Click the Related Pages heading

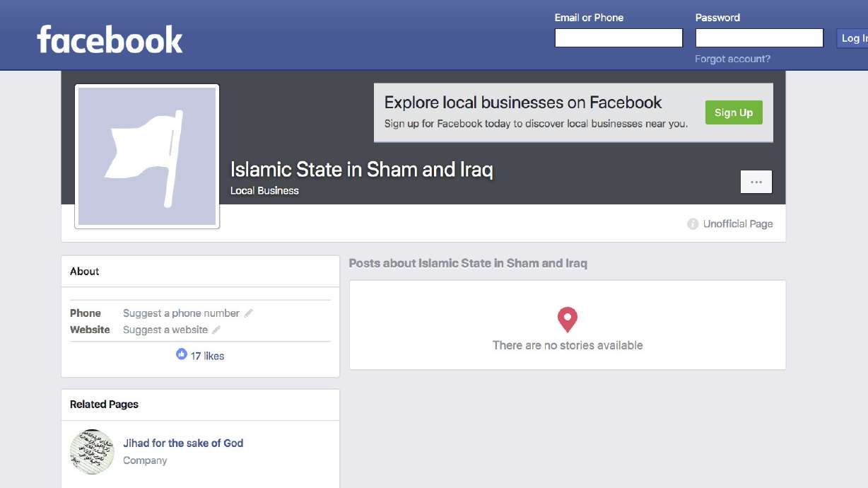(103, 404)
